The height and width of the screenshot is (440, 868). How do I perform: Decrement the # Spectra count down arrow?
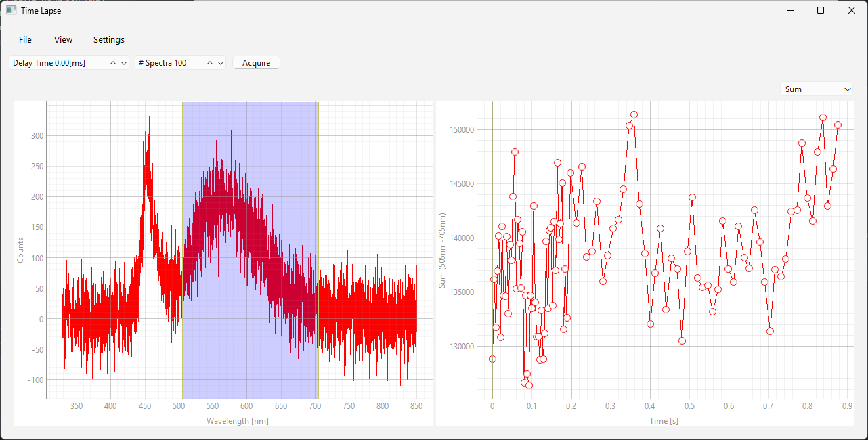pyautogui.click(x=220, y=63)
